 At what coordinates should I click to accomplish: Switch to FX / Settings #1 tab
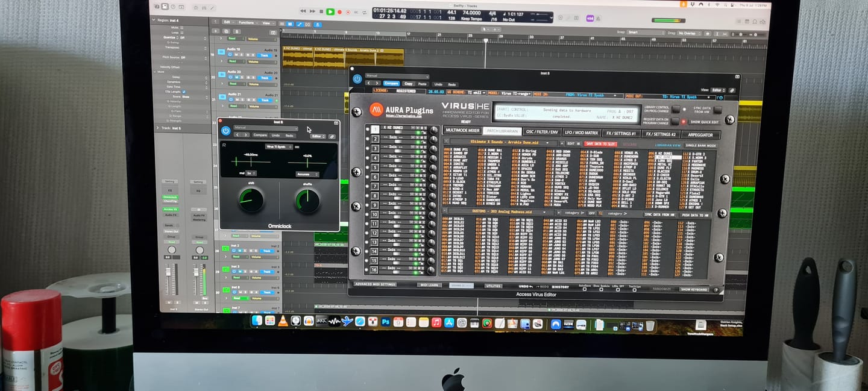[x=621, y=133]
